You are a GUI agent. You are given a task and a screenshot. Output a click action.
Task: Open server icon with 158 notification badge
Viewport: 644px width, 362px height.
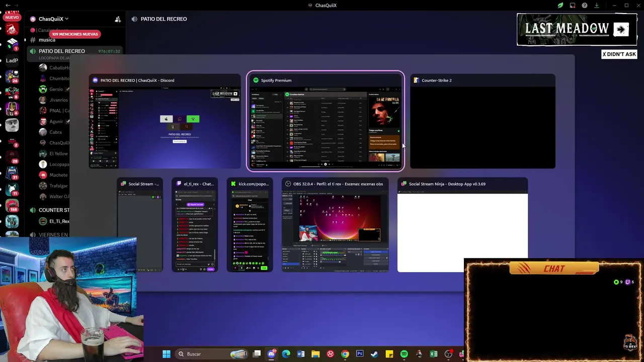pyautogui.click(x=12, y=206)
